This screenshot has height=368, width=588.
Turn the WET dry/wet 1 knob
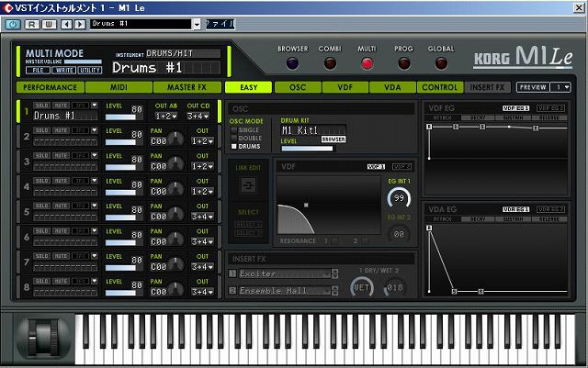click(362, 287)
